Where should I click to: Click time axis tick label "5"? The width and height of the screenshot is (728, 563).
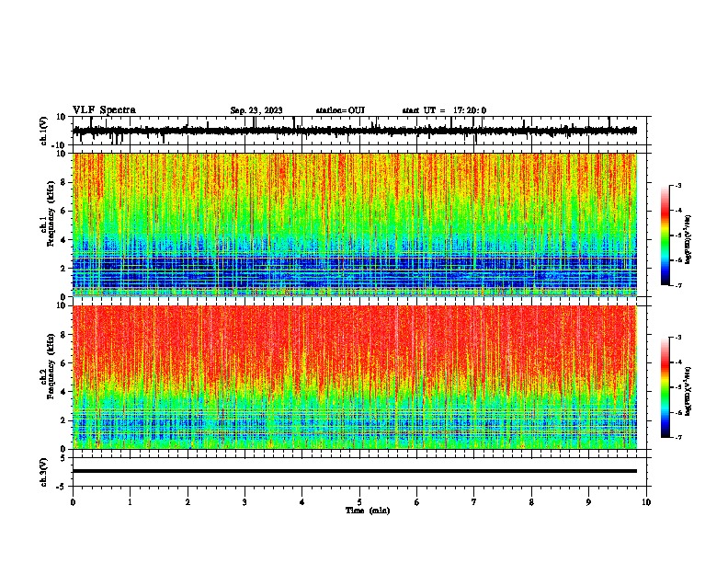(359, 502)
